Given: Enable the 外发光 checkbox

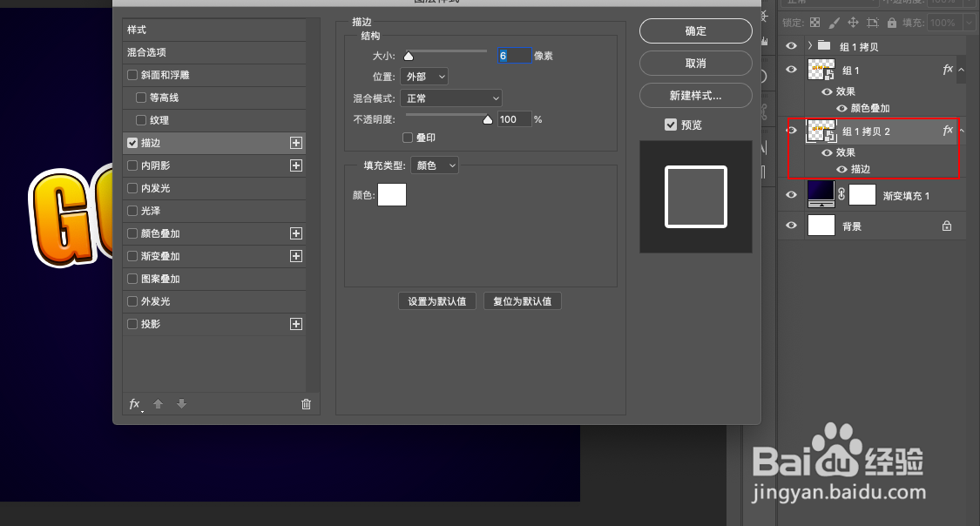Looking at the screenshot, I should [132, 301].
